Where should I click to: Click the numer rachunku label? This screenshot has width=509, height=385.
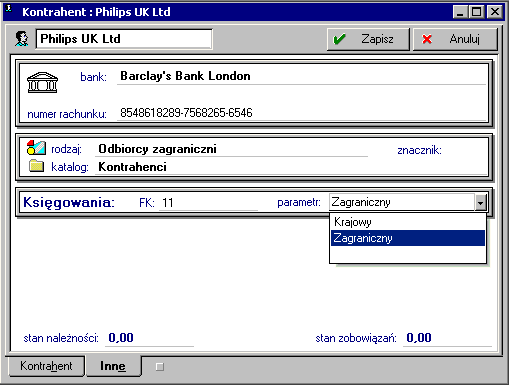(x=67, y=114)
